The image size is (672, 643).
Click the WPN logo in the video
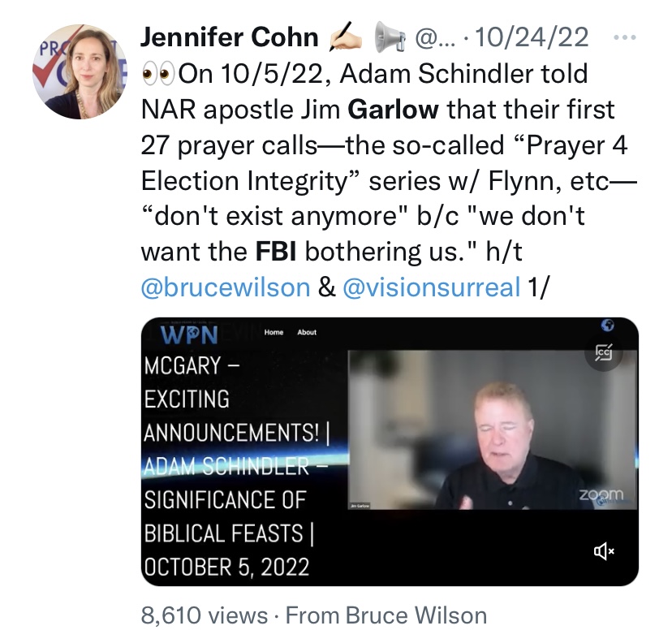click(189, 334)
